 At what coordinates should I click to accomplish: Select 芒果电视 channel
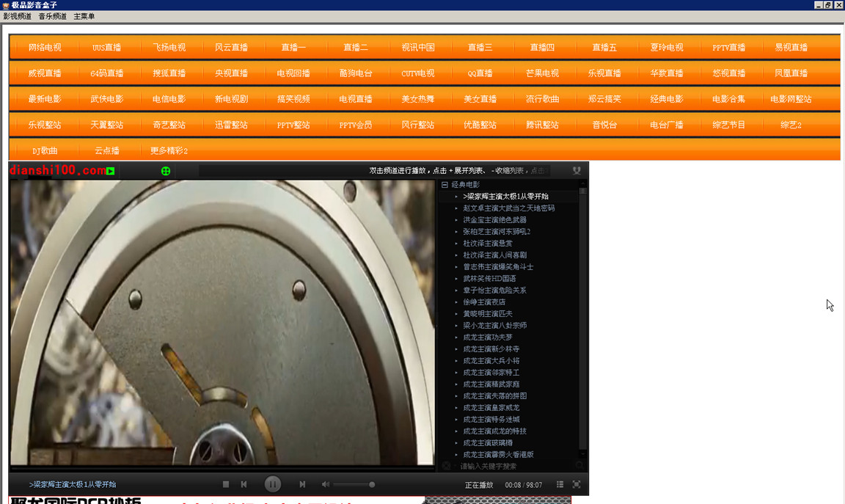542,73
